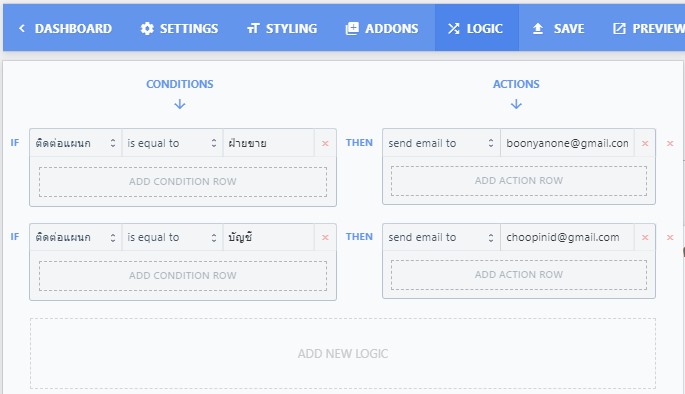
Task: Switch to the Logic tab
Action: click(477, 28)
